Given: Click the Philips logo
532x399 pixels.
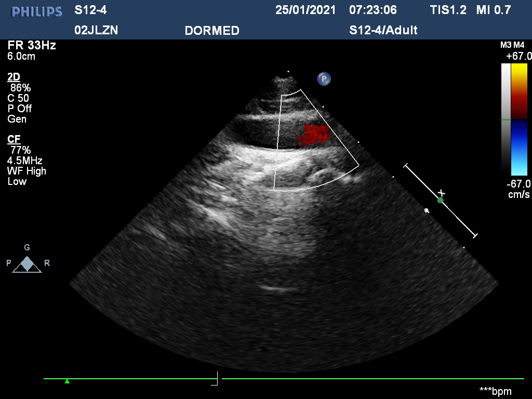Looking at the screenshot, I should point(37,11).
